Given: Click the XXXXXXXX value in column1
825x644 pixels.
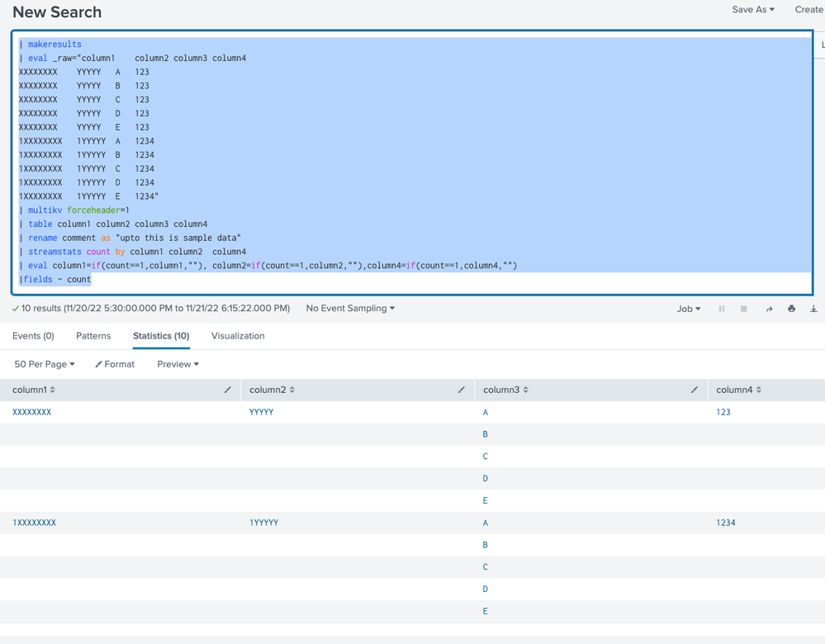Looking at the screenshot, I should click(x=32, y=412).
